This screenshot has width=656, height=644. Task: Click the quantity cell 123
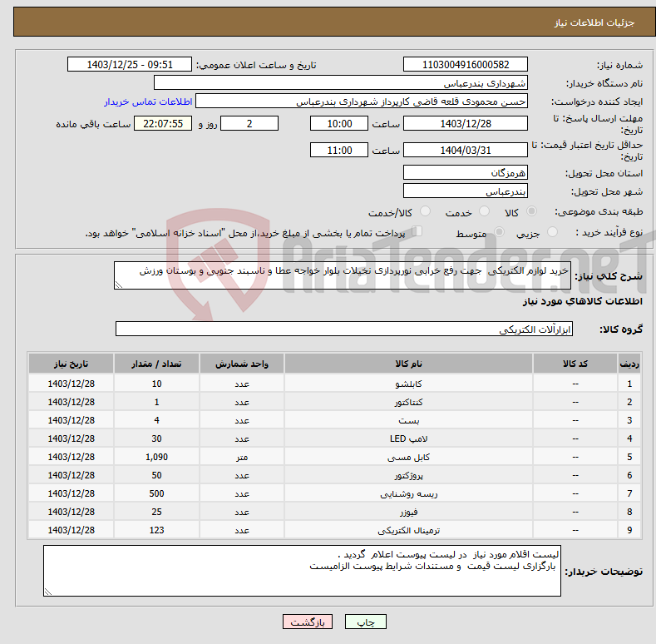[x=156, y=530]
